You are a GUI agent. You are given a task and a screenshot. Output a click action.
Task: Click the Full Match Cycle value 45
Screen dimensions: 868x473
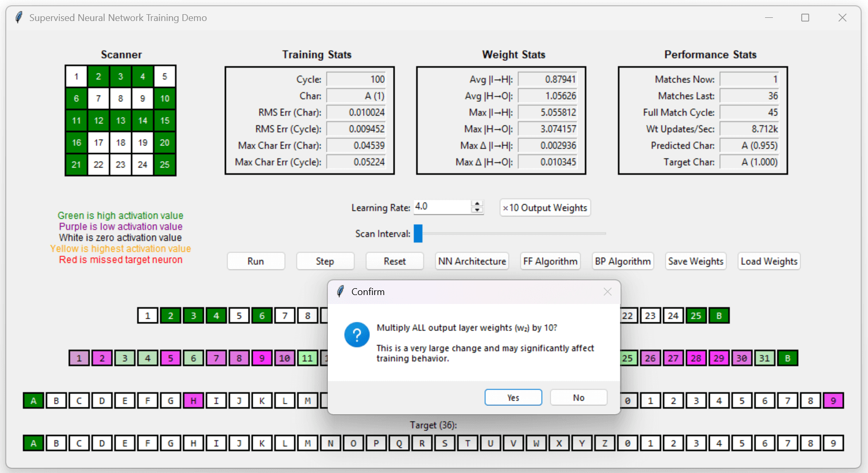click(749, 112)
